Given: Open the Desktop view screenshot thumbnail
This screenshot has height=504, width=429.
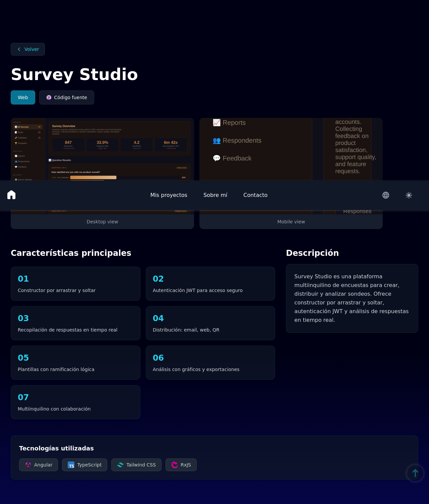Looking at the screenshot, I should point(102,149).
